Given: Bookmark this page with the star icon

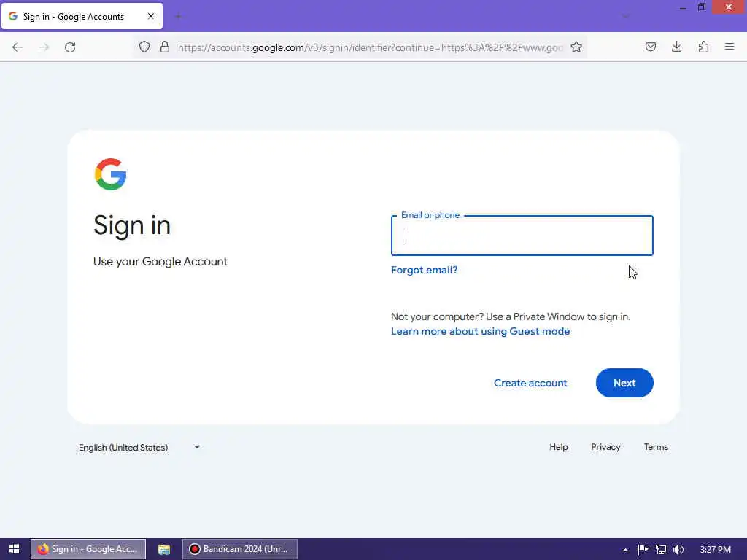Looking at the screenshot, I should (576, 47).
